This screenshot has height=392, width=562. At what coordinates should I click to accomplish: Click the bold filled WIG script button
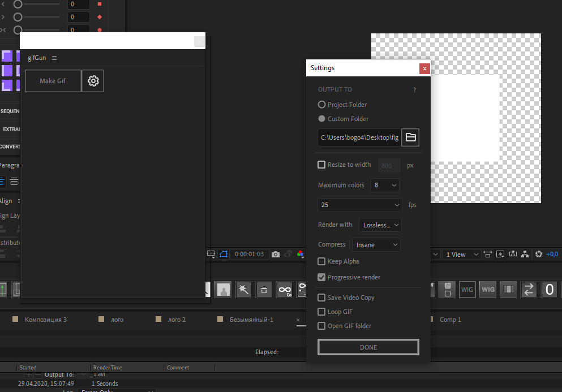[488, 290]
